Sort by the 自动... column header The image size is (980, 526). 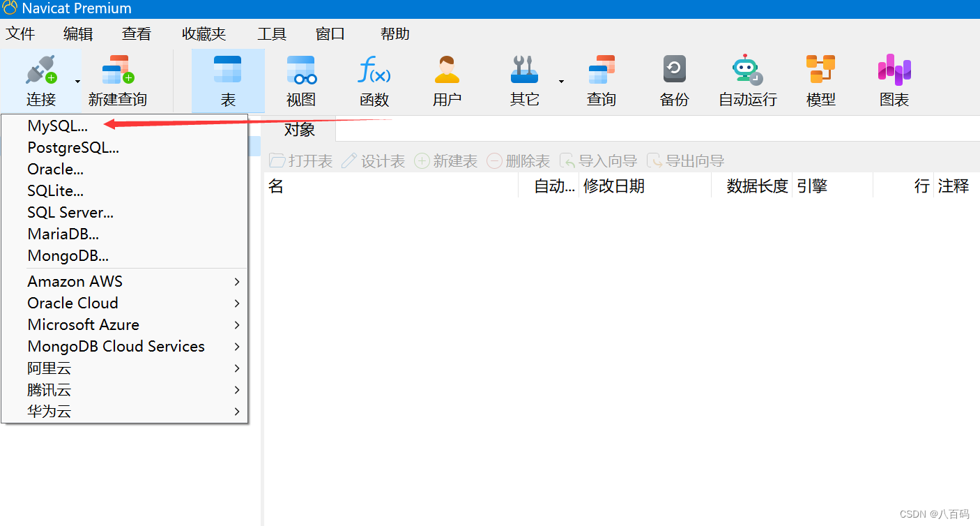(x=549, y=186)
